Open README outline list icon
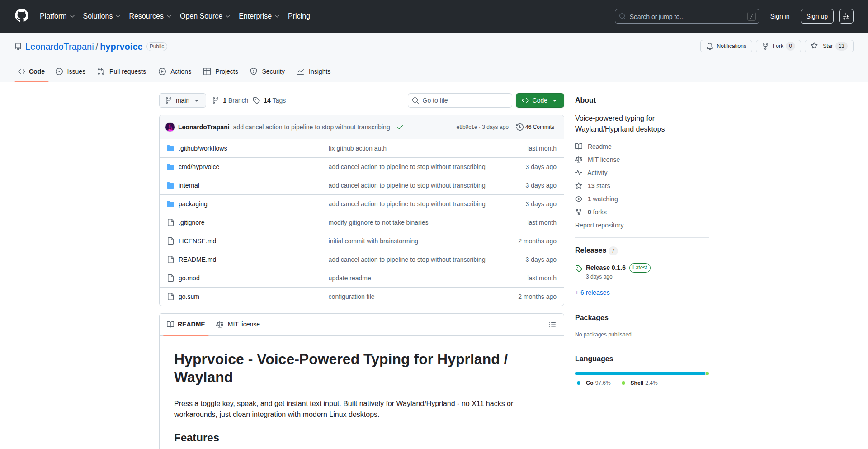The width and height of the screenshot is (868, 449). pos(552,325)
